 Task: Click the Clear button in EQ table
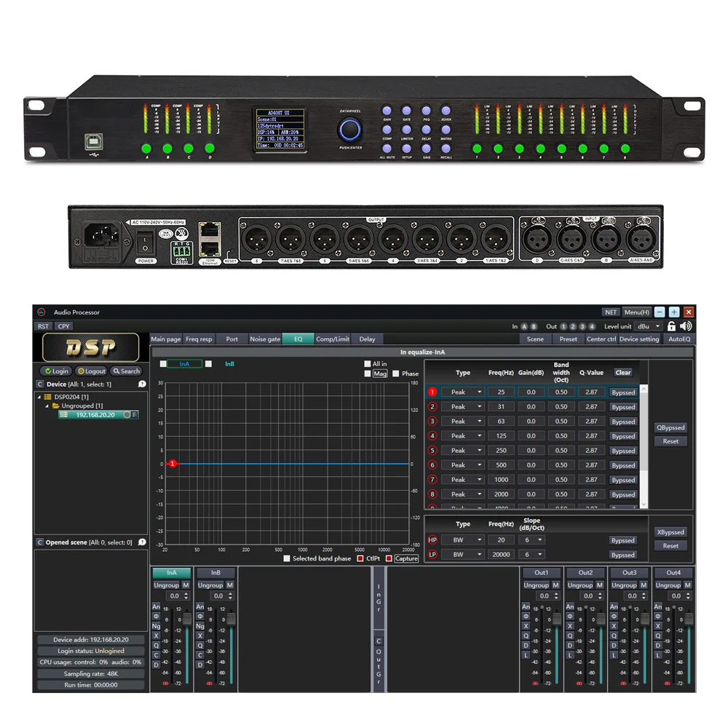pos(622,372)
